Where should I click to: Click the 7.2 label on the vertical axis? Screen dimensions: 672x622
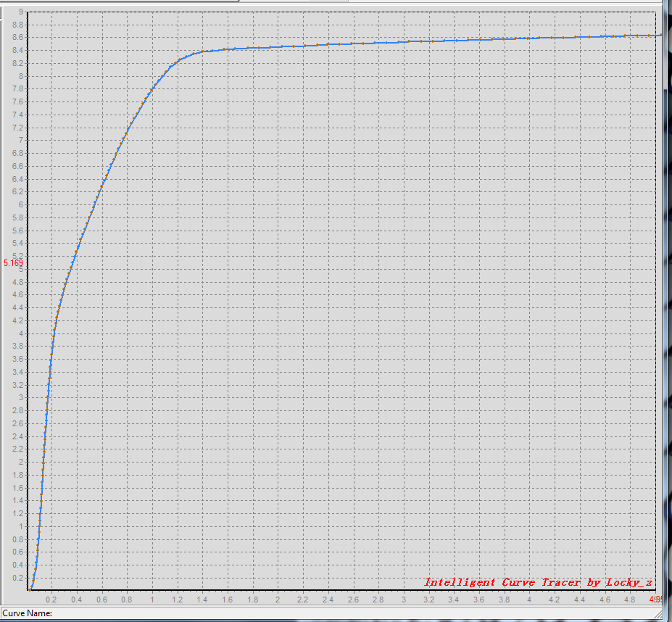click(17, 128)
